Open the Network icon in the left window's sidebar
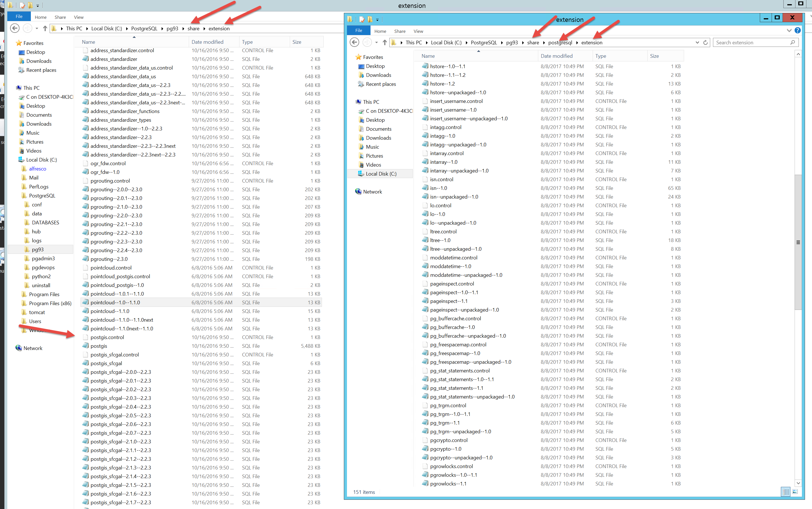Screen dimensions: 812x509 (x=19, y=348)
